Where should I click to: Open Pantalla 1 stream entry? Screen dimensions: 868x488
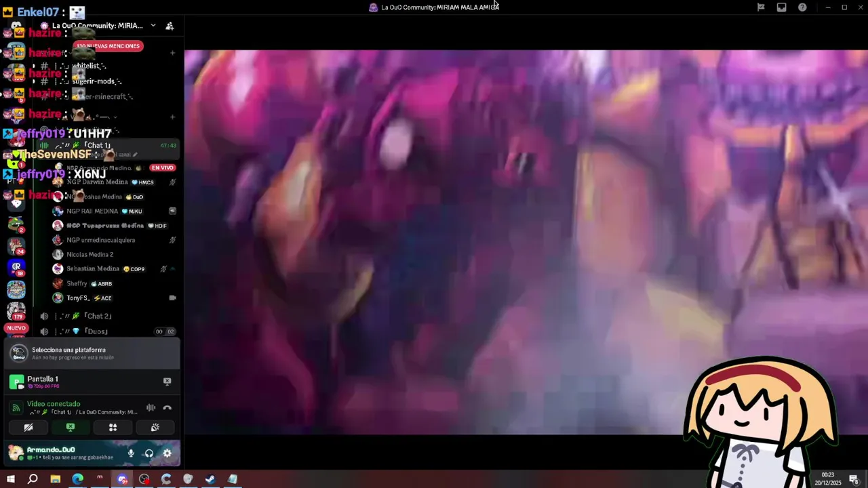pos(92,382)
